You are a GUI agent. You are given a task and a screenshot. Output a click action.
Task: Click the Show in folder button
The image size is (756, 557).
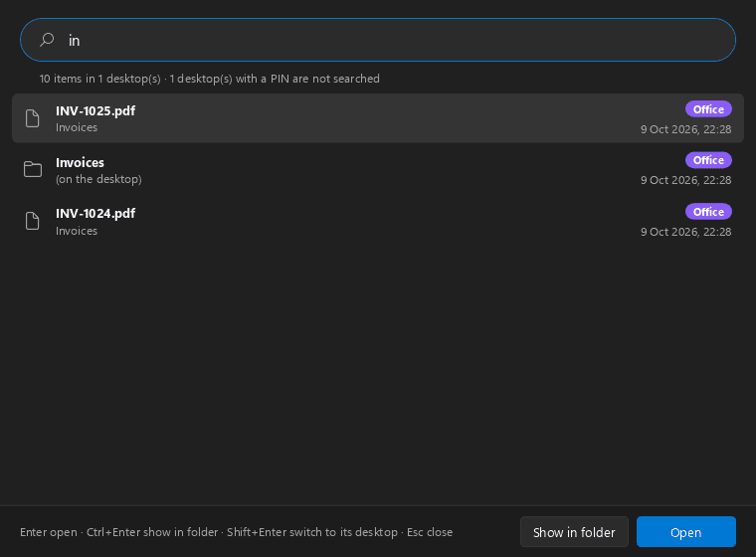574,532
